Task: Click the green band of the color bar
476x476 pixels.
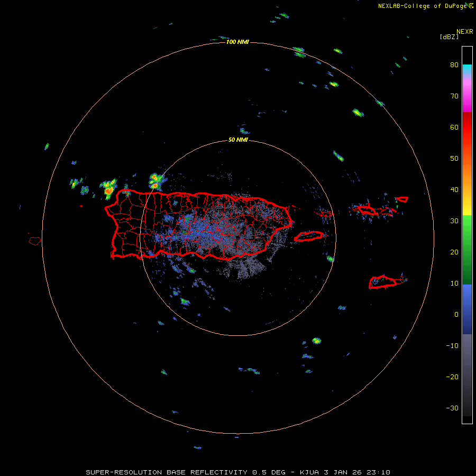Action: [467, 250]
